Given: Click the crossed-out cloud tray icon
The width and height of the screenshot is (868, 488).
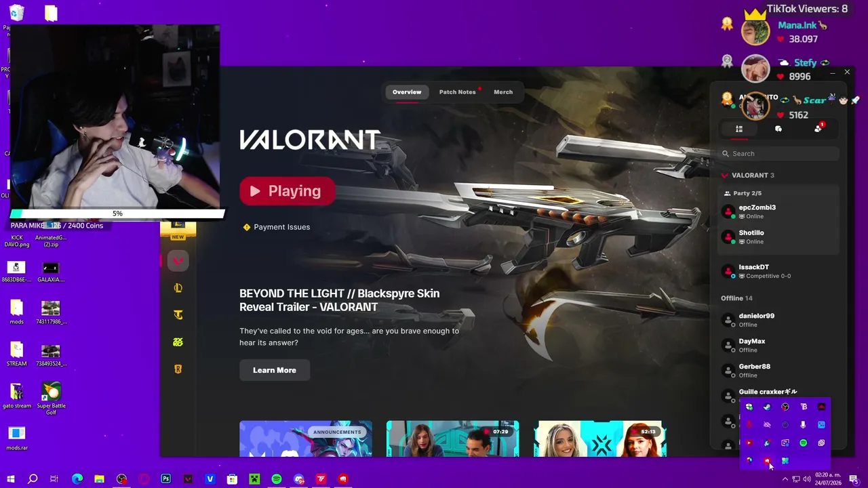Looking at the screenshot, I should [x=767, y=425].
